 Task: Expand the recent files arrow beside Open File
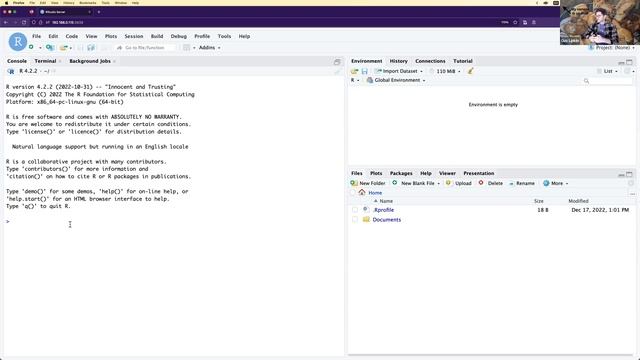71,48
